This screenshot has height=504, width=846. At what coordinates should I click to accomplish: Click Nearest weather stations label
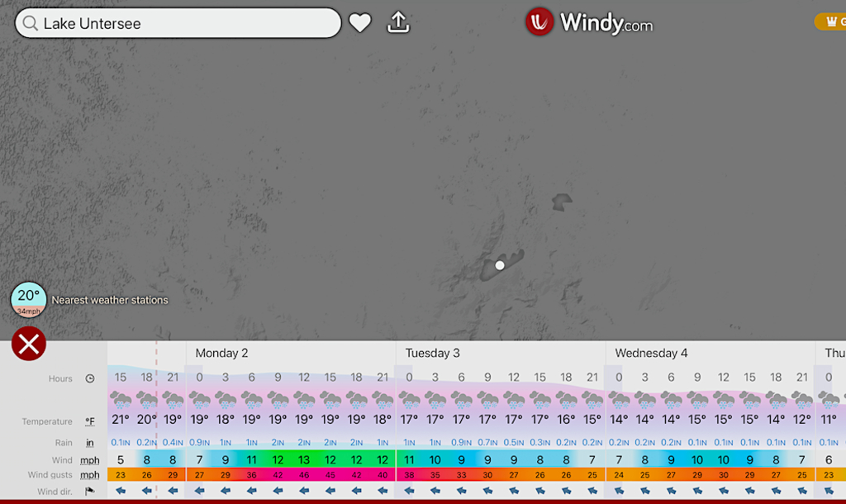pos(110,300)
